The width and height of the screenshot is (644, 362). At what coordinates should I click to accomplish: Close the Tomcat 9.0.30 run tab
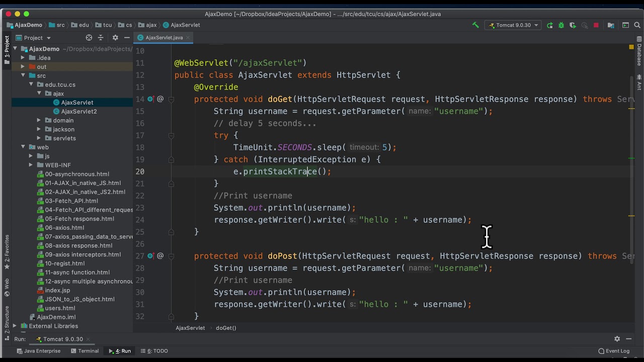click(x=88, y=339)
